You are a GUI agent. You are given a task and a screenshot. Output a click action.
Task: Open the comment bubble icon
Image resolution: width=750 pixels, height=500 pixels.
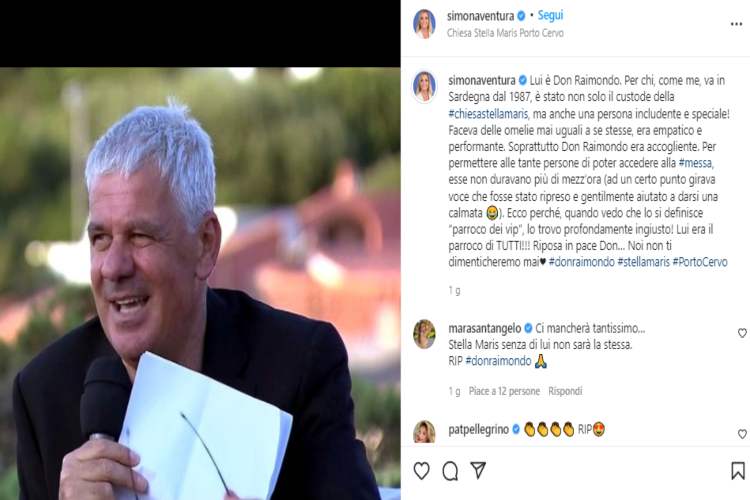(450, 471)
